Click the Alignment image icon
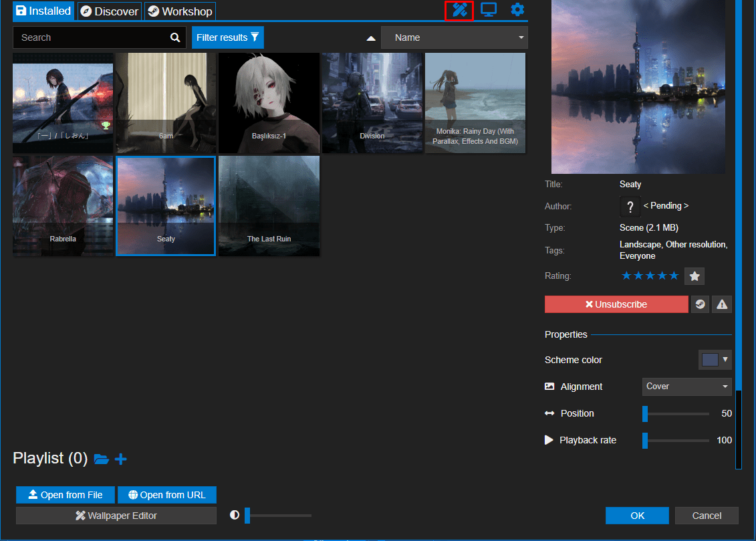The image size is (756, 541). click(549, 387)
